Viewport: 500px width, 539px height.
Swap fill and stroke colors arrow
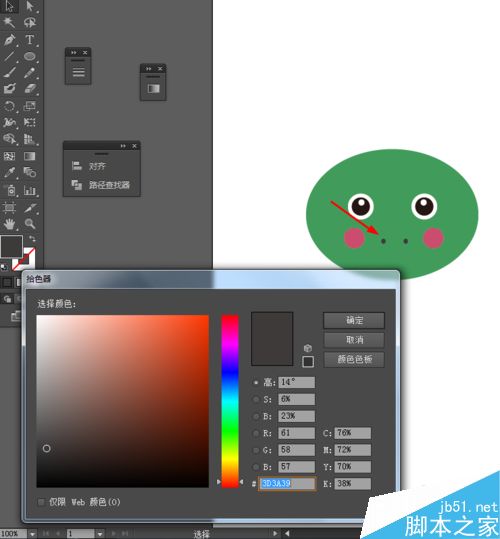(32, 239)
